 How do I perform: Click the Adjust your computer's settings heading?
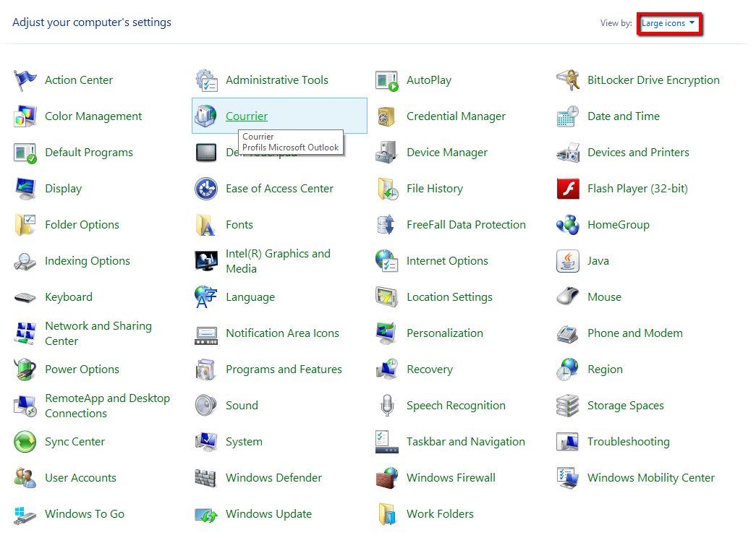(91, 22)
